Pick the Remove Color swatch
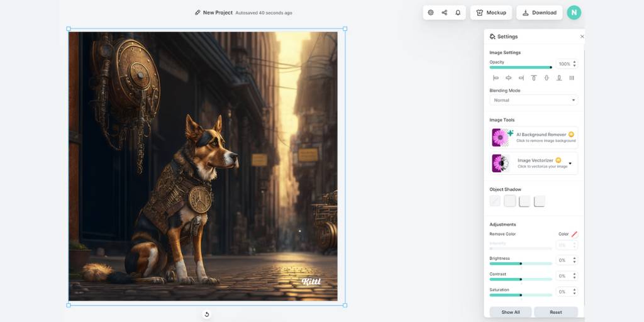 click(574, 234)
